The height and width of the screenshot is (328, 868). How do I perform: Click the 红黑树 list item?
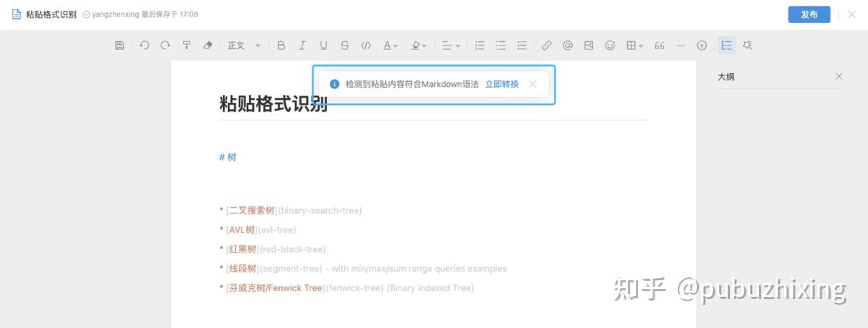click(x=272, y=249)
